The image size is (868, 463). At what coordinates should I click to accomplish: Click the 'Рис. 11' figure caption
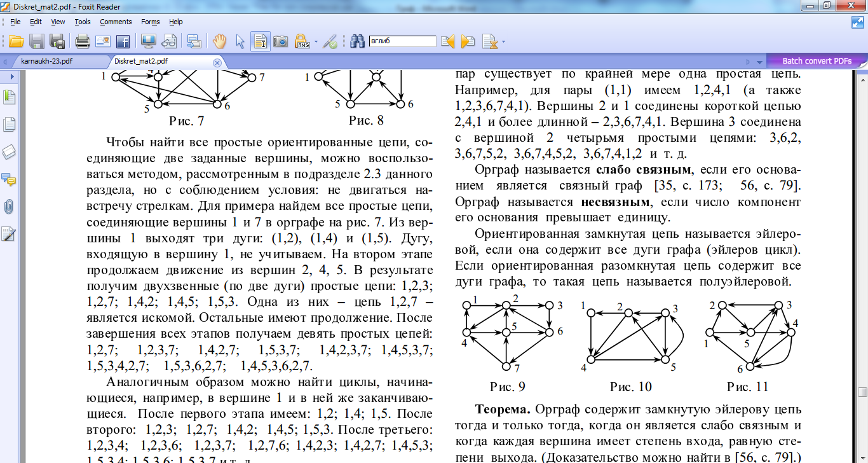tap(748, 386)
